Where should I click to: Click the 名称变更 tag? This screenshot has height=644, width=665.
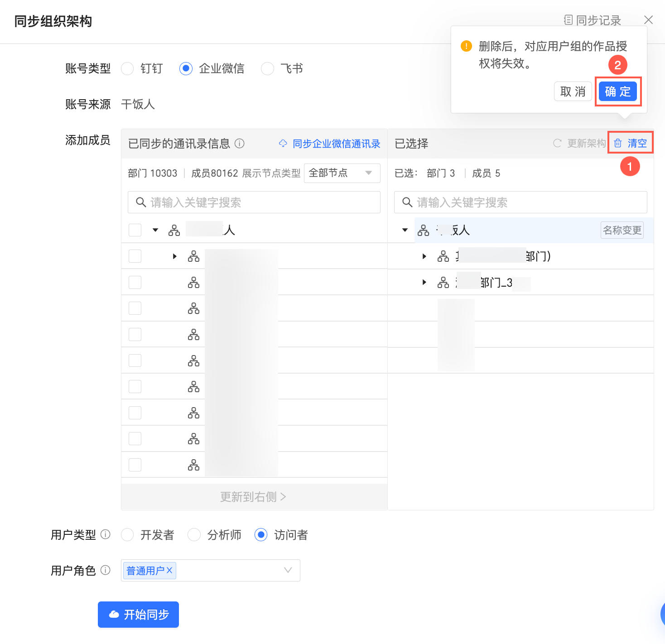[622, 230]
